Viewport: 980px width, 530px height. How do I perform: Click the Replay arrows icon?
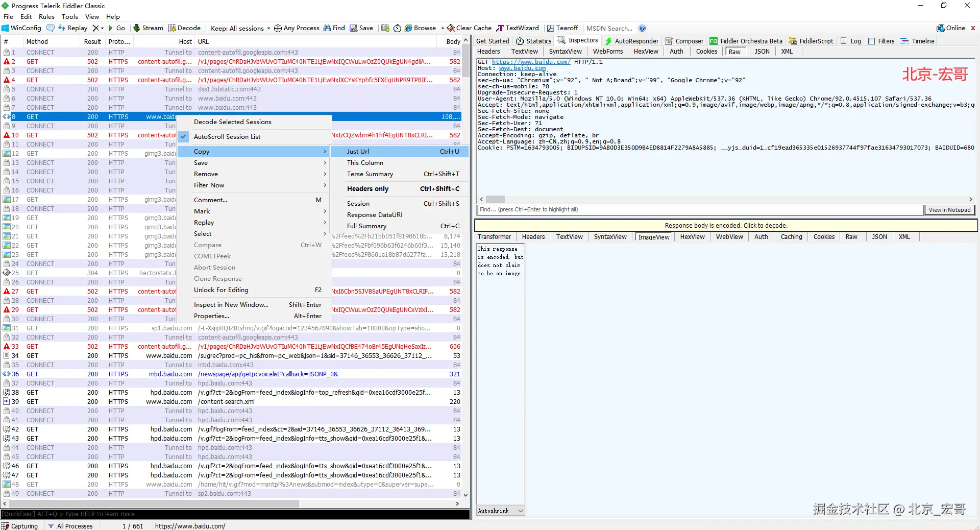tap(62, 28)
